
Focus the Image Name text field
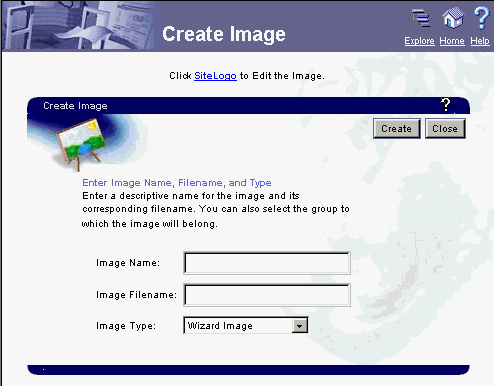pos(267,263)
